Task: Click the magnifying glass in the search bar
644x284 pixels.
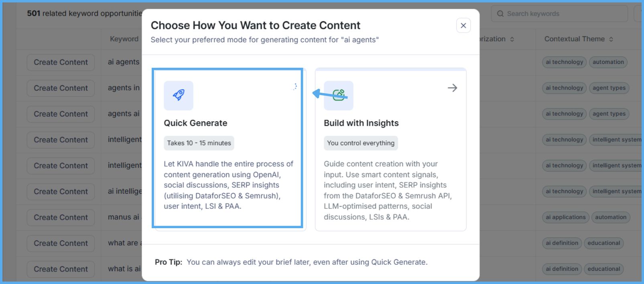Action: tap(500, 13)
